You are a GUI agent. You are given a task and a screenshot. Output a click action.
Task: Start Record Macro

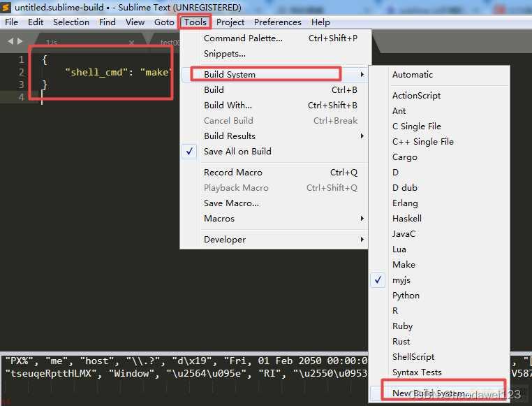point(275,173)
